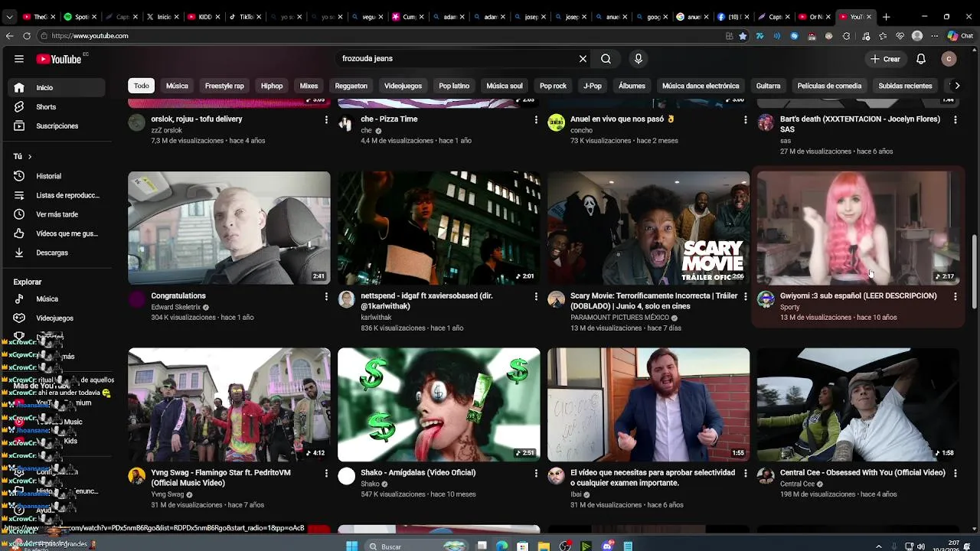The width and height of the screenshot is (980, 551).
Task: Select the Reggaeton filter chip
Action: [351, 86]
